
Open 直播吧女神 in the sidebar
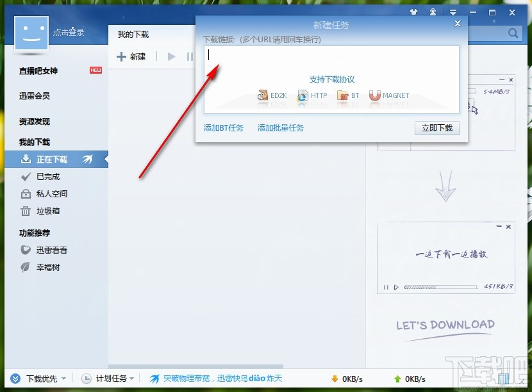point(38,71)
